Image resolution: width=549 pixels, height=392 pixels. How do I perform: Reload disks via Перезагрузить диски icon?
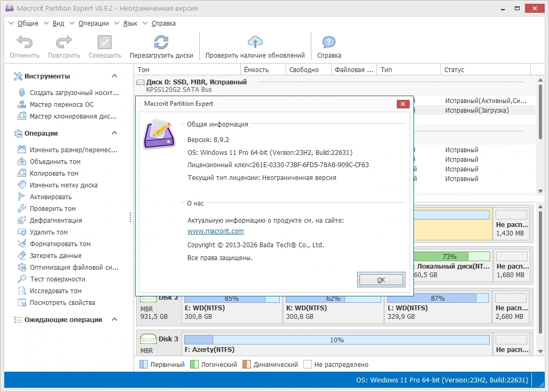point(161,42)
